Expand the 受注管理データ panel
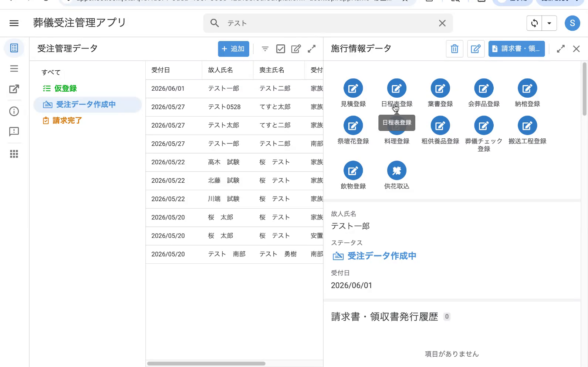588x367 pixels. point(312,49)
